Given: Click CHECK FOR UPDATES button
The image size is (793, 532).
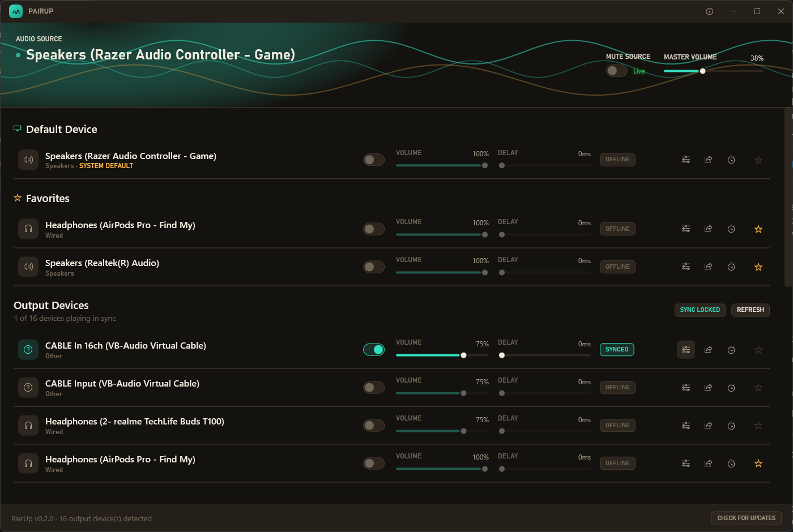Looking at the screenshot, I should 746,518.
